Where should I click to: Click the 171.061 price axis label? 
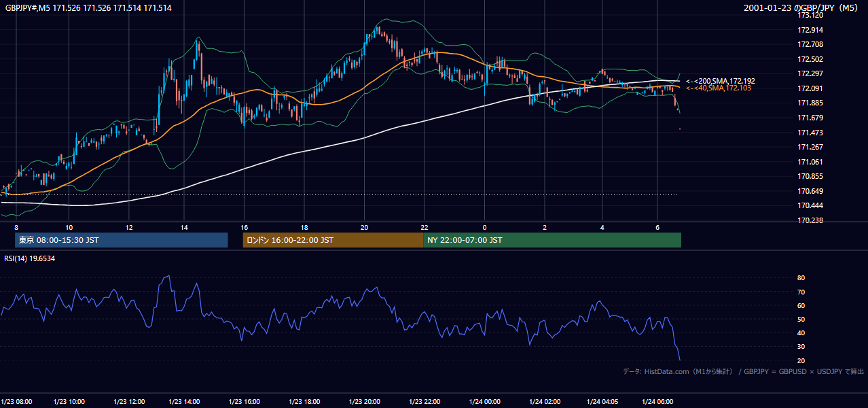[810, 162]
